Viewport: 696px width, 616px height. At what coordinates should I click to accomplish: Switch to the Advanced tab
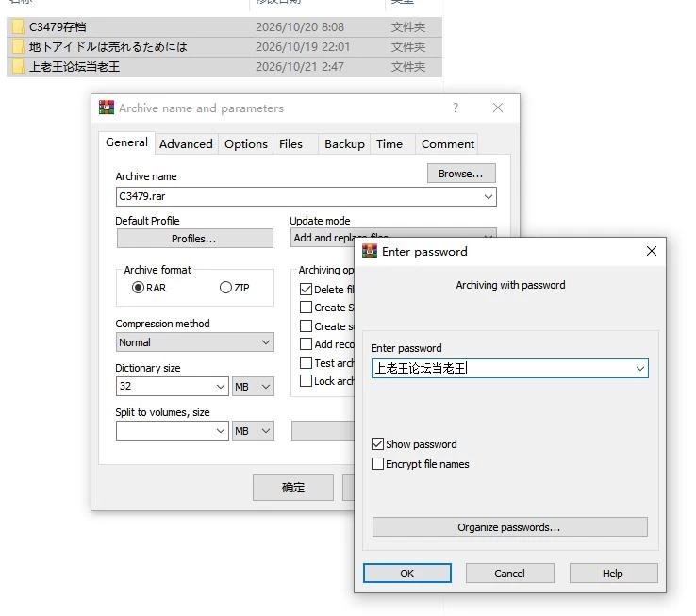[x=186, y=144]
